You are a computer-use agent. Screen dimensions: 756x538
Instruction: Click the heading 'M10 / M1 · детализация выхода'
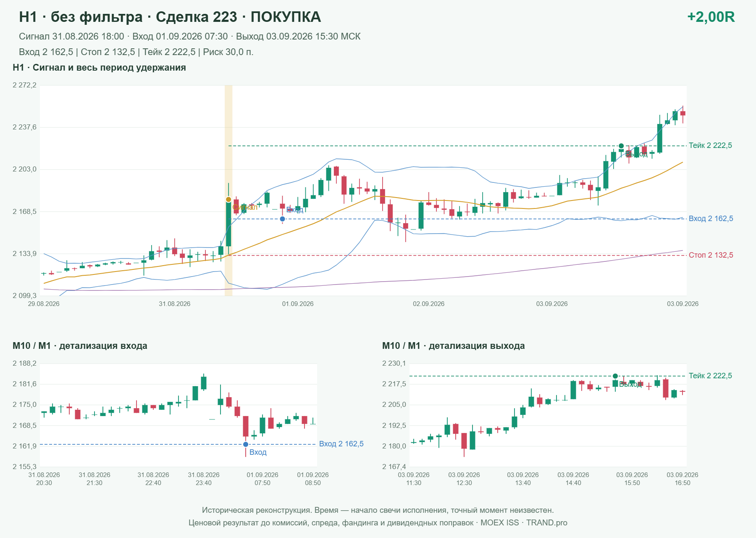point(454,346)
